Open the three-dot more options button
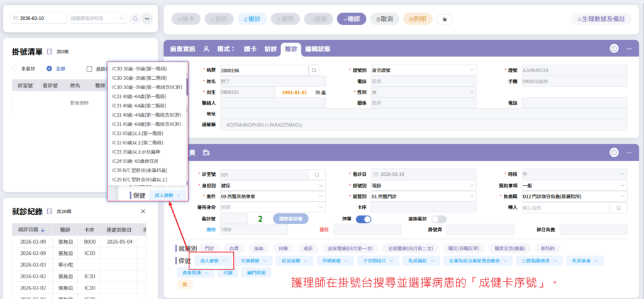This screenshot has width=644, height=299. pos(147,19)
